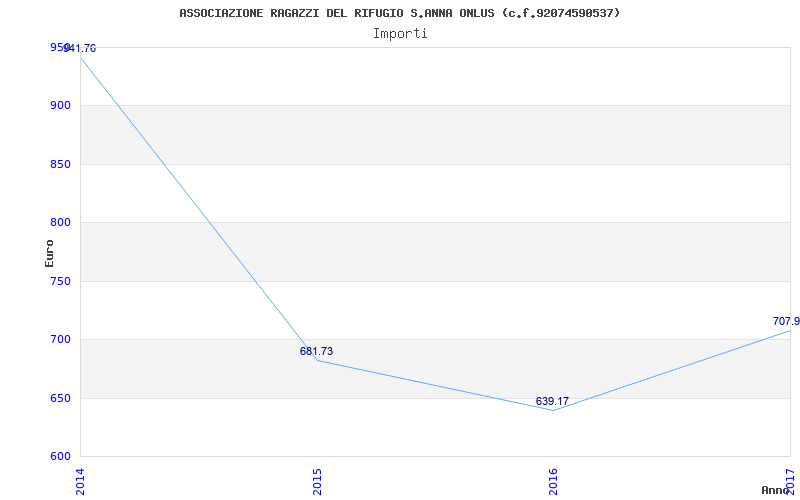Viewport: 800px width, 500px height.
Task: Click the 707.9 data label
Action: pyautogui.click(x=786, y=321)
